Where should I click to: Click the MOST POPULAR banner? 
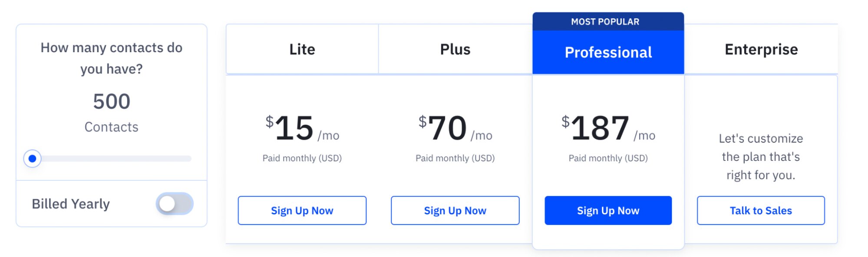pos(608,21)
